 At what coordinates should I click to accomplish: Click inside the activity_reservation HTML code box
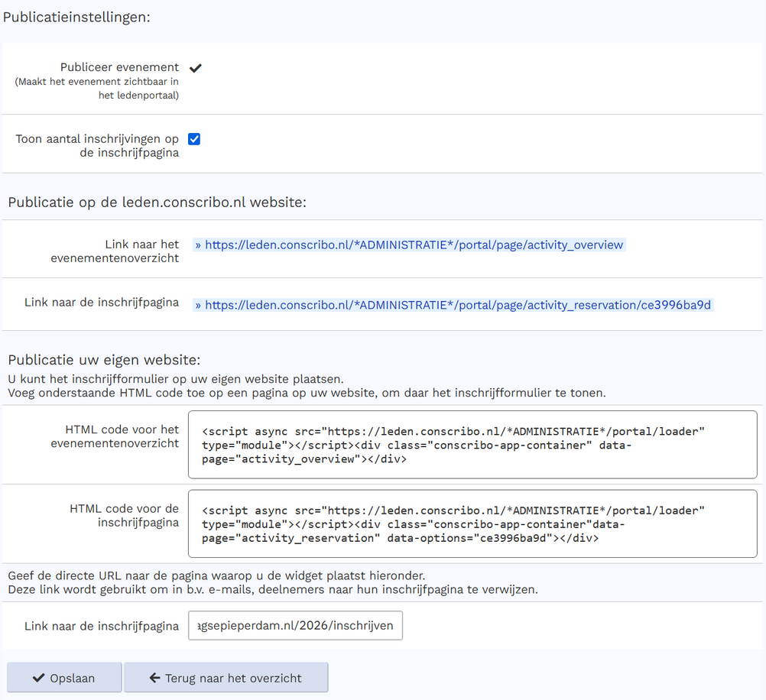point(472,524)
